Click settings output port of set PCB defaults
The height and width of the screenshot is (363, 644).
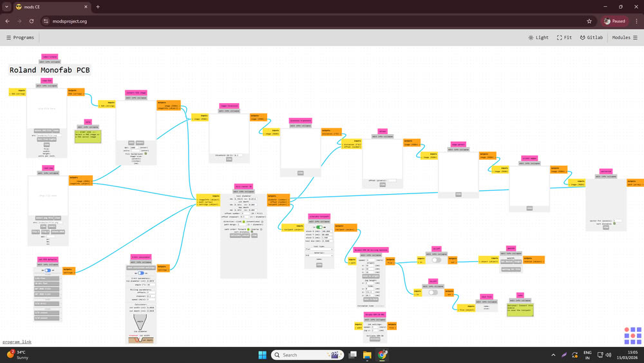point(69,271)
